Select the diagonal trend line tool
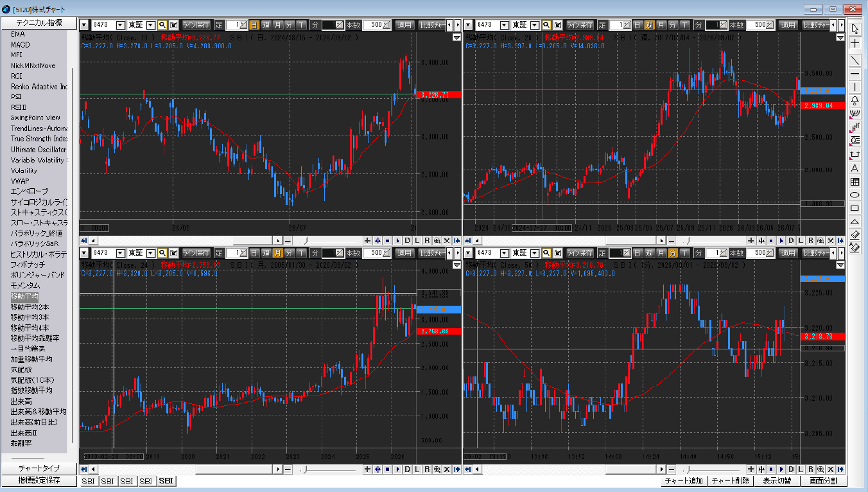Viewport: 868px width, 492px height. tap(855, 60)
